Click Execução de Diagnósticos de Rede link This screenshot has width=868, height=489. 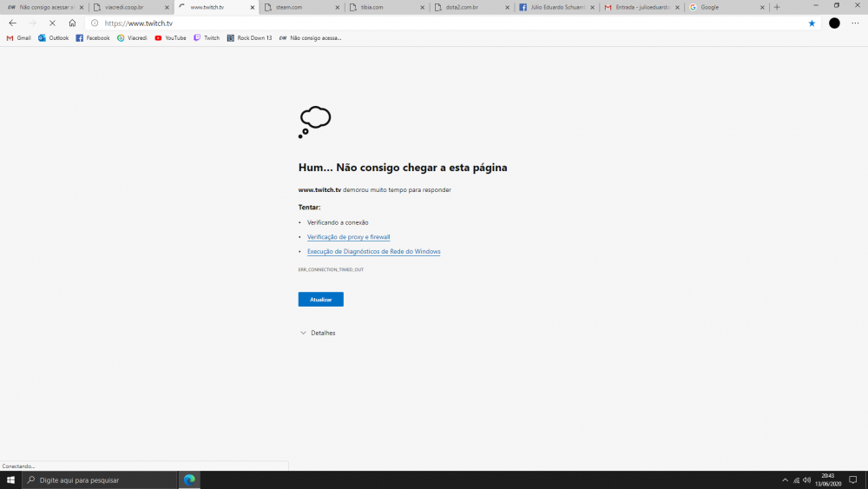point(373,252)
